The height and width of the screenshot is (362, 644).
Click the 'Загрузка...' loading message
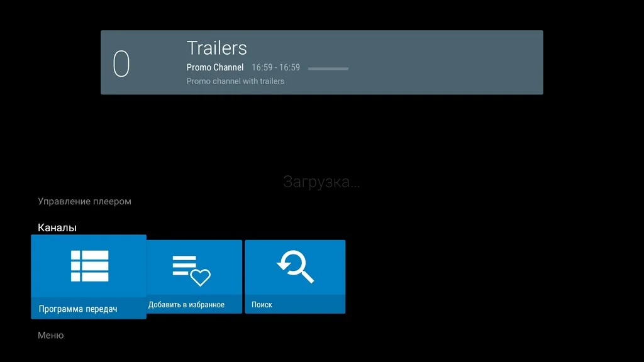321,182
